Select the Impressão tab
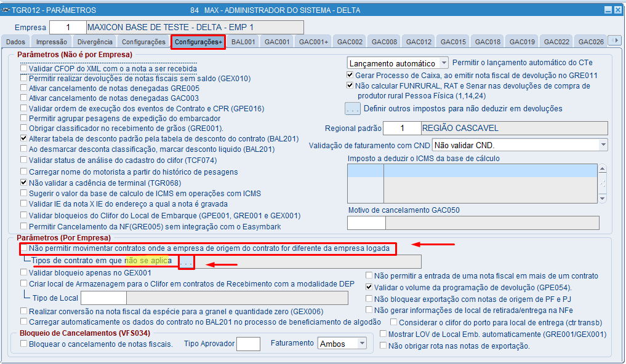Viewport: 626px width, 364px height. click(x=52, y=42)
